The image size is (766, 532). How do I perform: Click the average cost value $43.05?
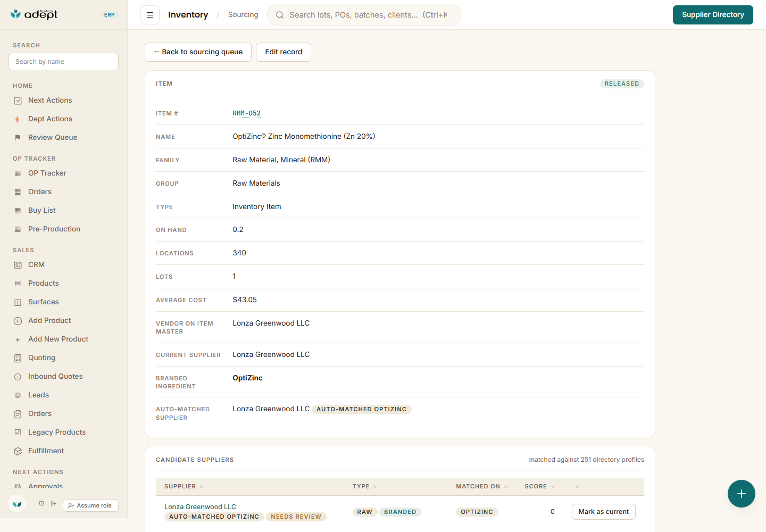[245, 300]
